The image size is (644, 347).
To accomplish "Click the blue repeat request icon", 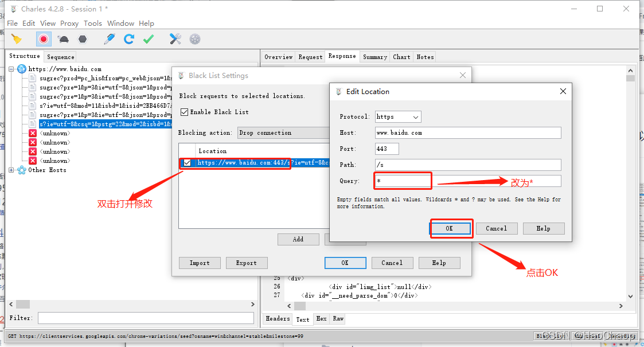I will [x=129, y=39].
